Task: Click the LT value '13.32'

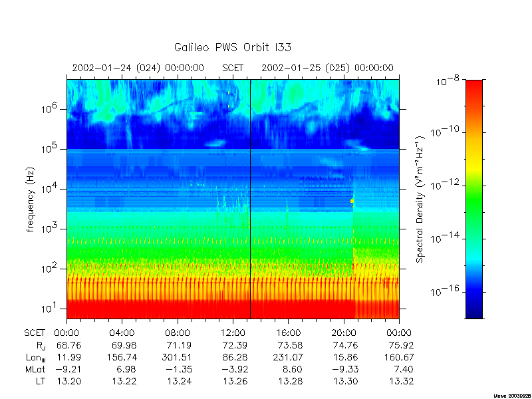Action: coord(402,381)
